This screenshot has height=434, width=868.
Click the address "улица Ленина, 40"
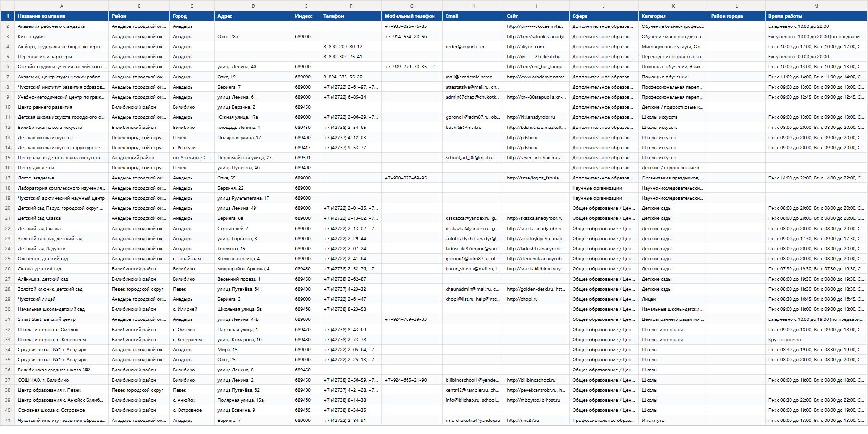click(x=253, y=67)
